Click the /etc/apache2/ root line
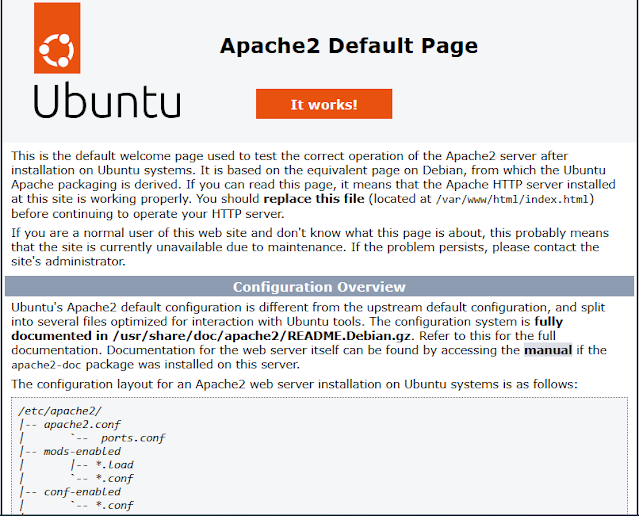This screenshot has height=516, width=639. click(59, 411)
